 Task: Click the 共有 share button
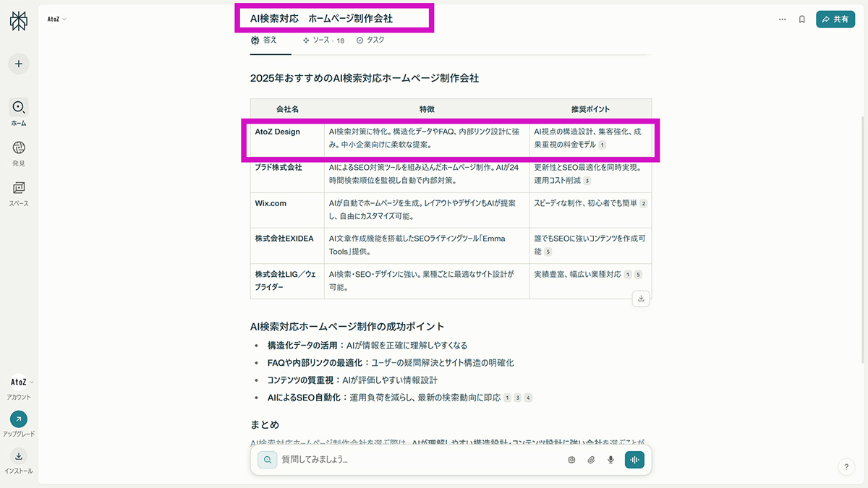[835, 20]
